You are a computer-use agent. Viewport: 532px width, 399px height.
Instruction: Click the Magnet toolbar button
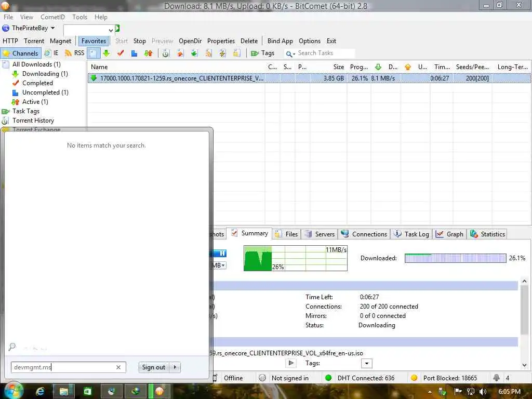coord(60,41)
